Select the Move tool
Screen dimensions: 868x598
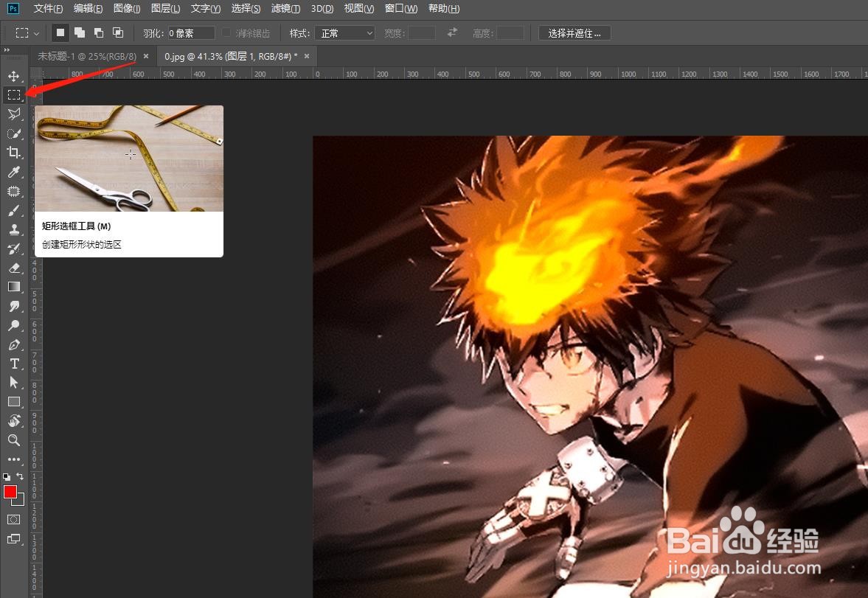pos(14,76)
